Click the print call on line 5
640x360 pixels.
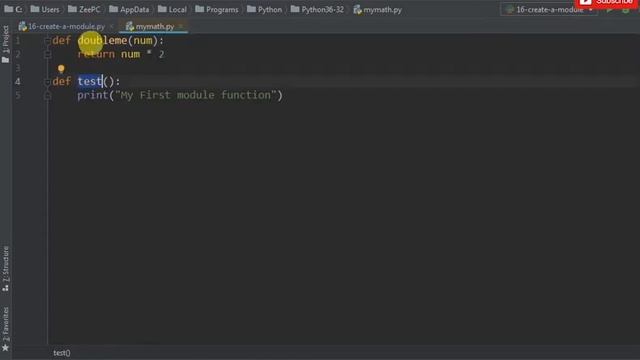(x=93, y=96)
